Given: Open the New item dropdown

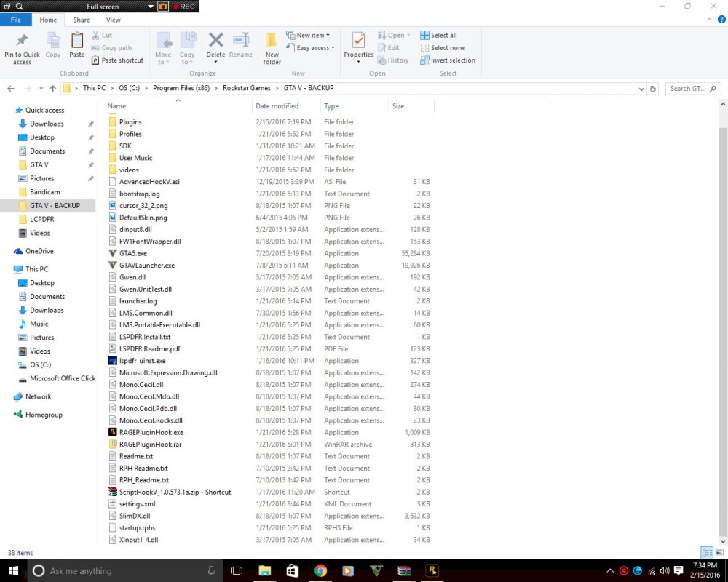Looking at the screenshot, I should pos(308,35).
